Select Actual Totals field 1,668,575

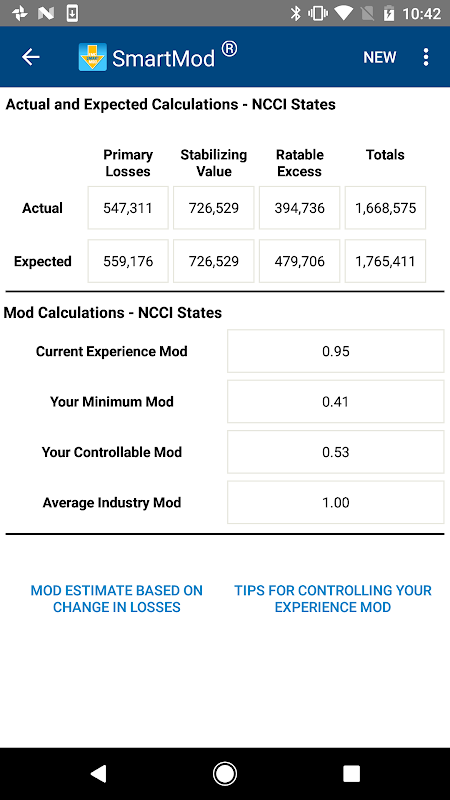pos(385,208)
